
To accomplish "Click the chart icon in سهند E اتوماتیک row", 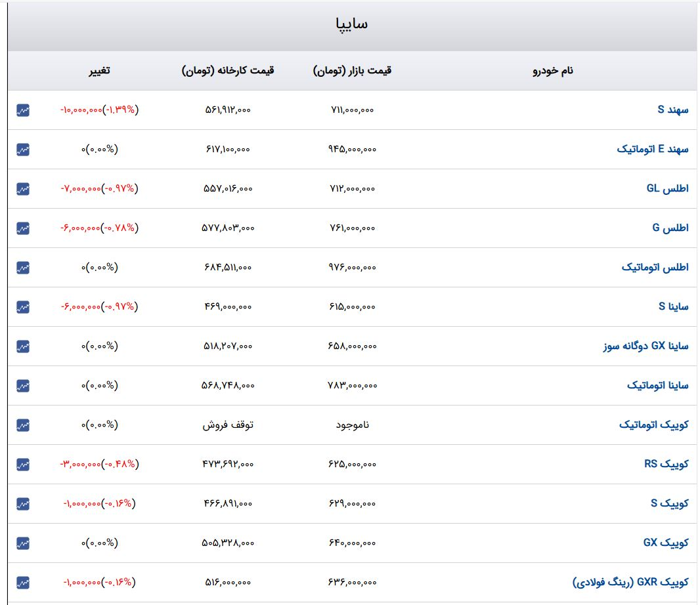I will pyautogui.click(x=23, y=150).
